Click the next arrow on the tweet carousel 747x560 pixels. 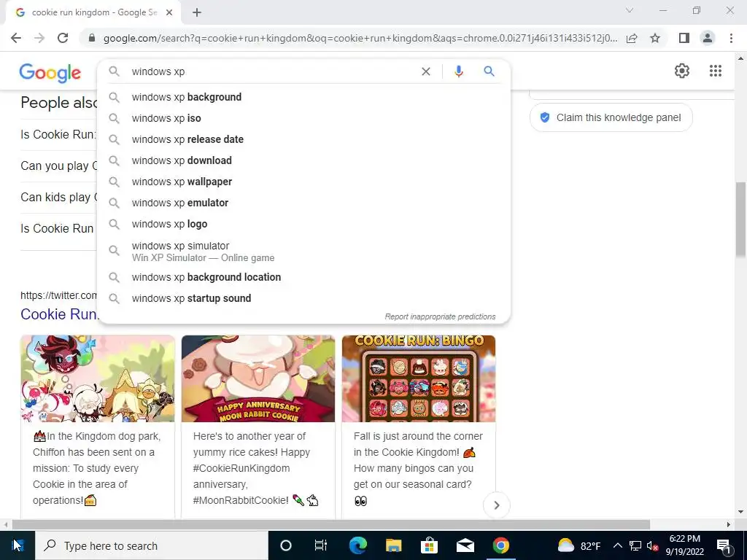coord(496,505)
